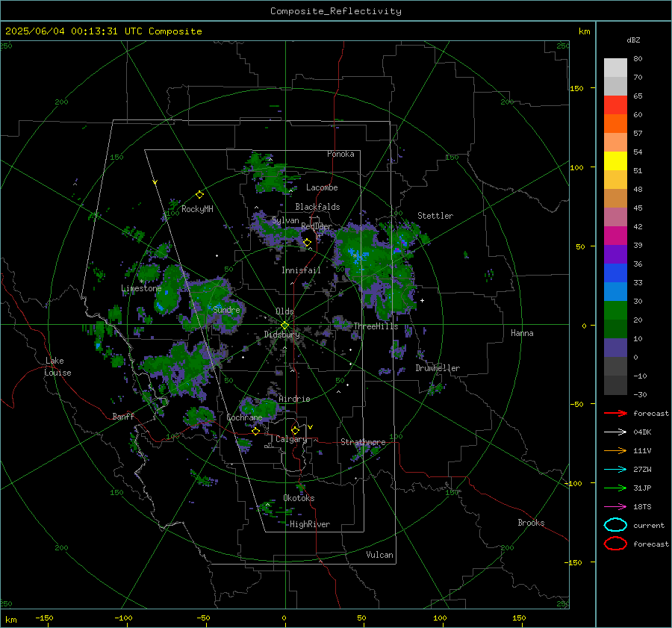
Task: Click the Limestone label
Action: 141,288
